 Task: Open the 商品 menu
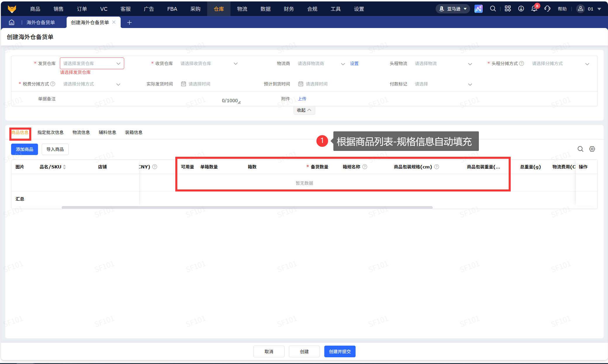tap(35, 9)
